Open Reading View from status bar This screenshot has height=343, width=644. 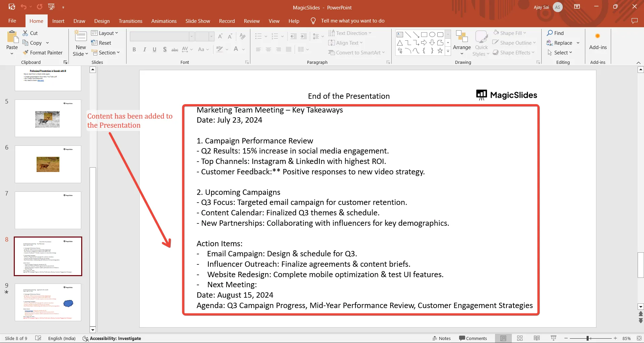(x=537, y=338)
